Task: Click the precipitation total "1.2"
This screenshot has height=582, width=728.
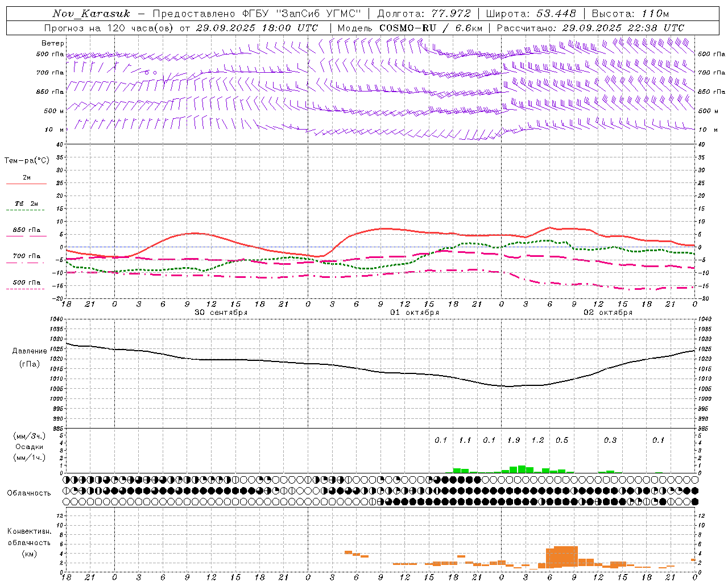Action: point(537,440)
